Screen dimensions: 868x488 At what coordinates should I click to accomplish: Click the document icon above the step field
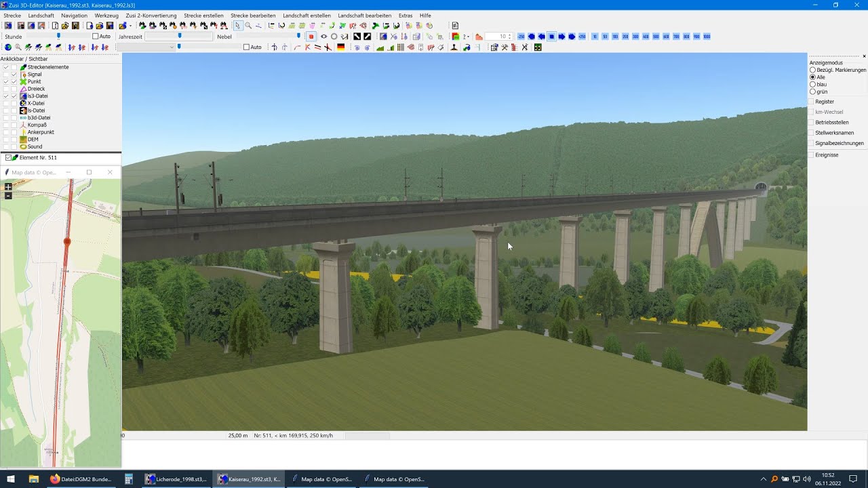[x=455, y=26]
